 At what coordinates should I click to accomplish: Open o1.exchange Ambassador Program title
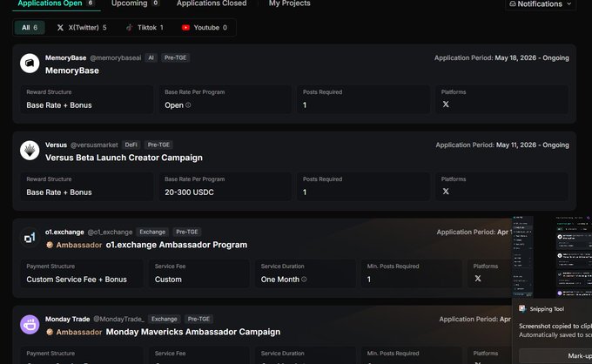[177, 245]
